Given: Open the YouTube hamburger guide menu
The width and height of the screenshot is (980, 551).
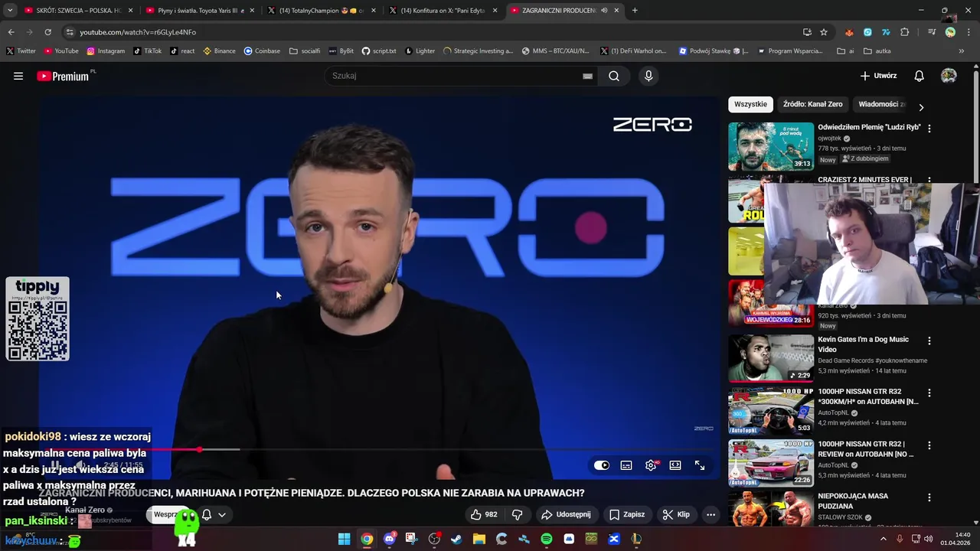Looking at the screenshot, I should (18, 76).
